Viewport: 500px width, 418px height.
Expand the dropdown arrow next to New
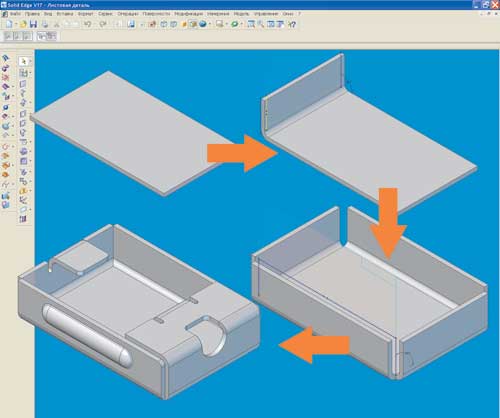[x=15, y=24]
